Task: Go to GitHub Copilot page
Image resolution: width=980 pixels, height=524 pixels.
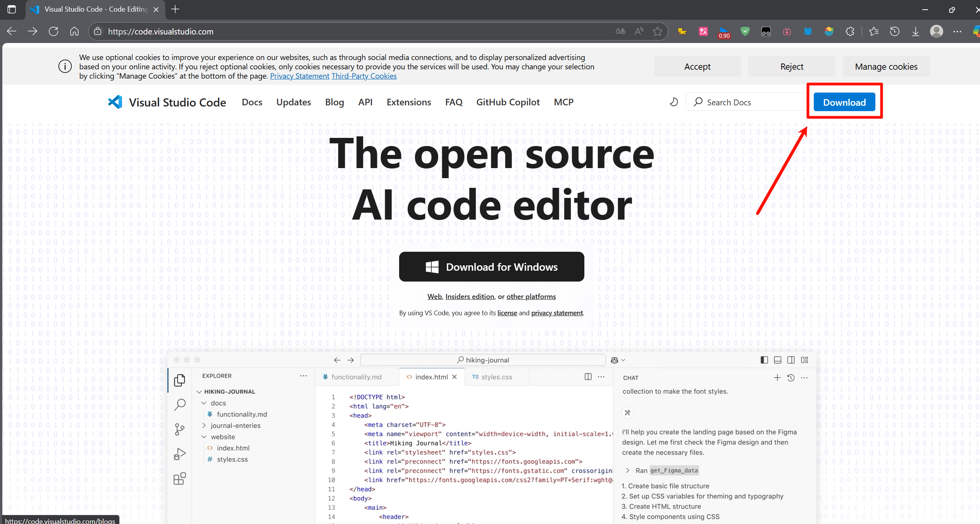Action: coord(508,102)
